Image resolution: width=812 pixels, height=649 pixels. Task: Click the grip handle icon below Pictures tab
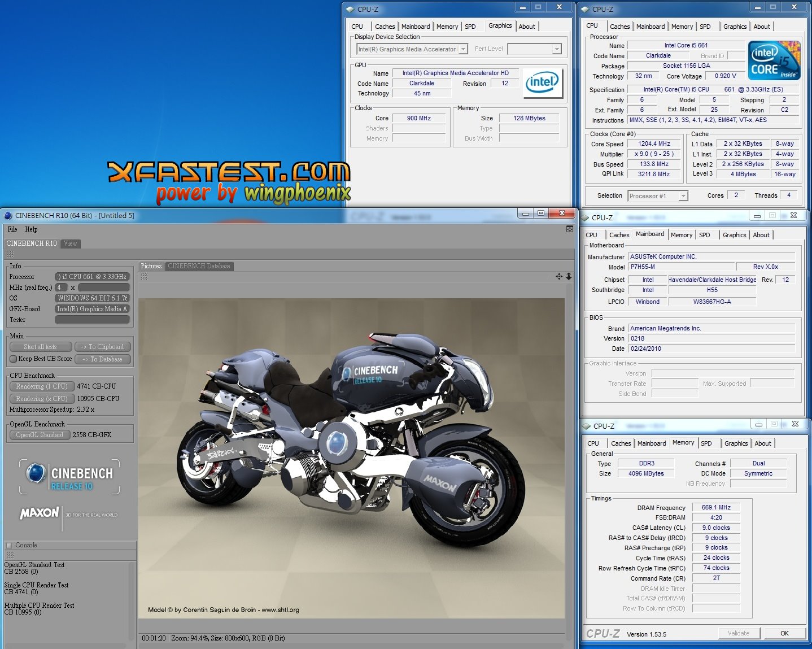coord(145,276)
